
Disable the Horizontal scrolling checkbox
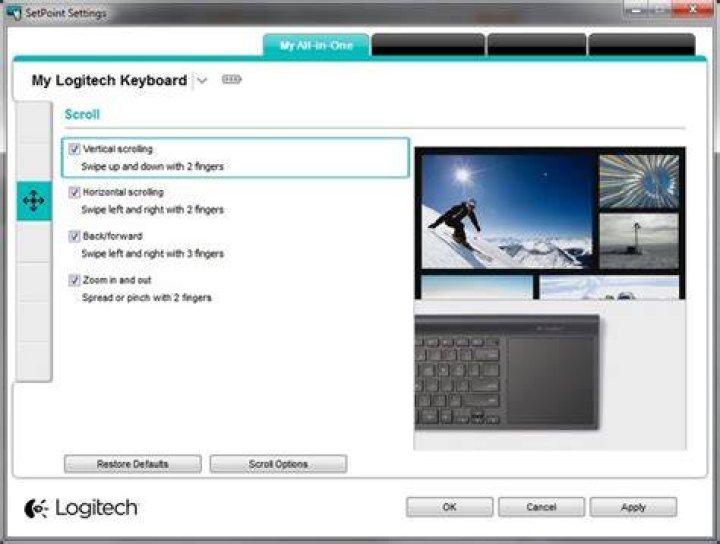[x=74, y=192]
